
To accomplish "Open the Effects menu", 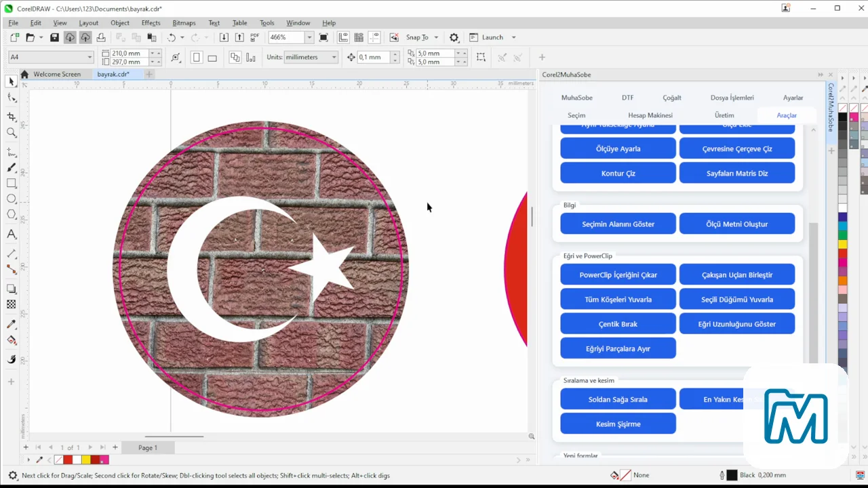I will 151,23.
